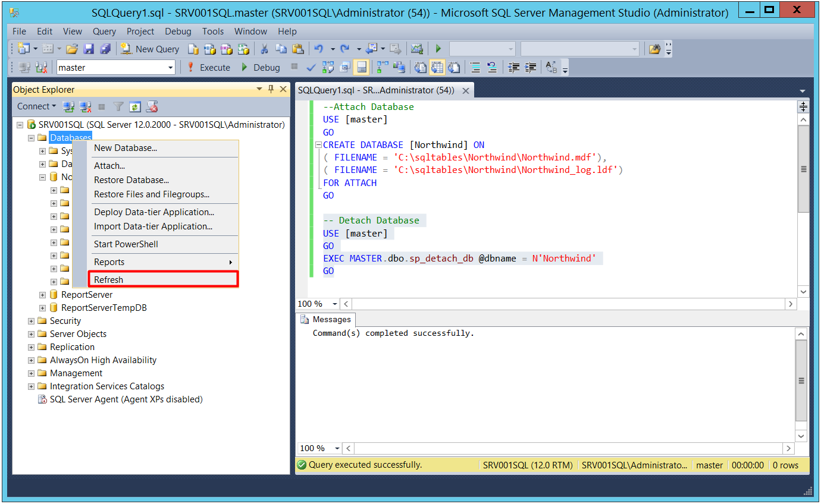Open the master database dropdown
Screen dimensions: 821x504
171,68
